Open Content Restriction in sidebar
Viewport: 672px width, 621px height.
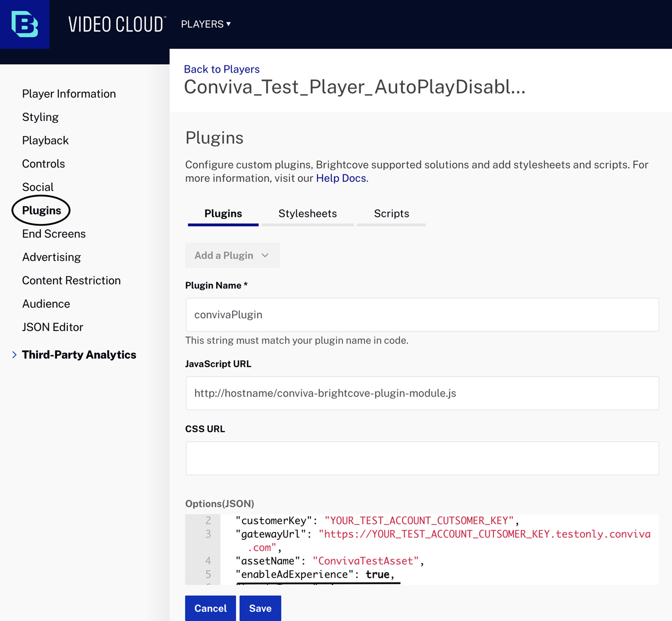72,281
